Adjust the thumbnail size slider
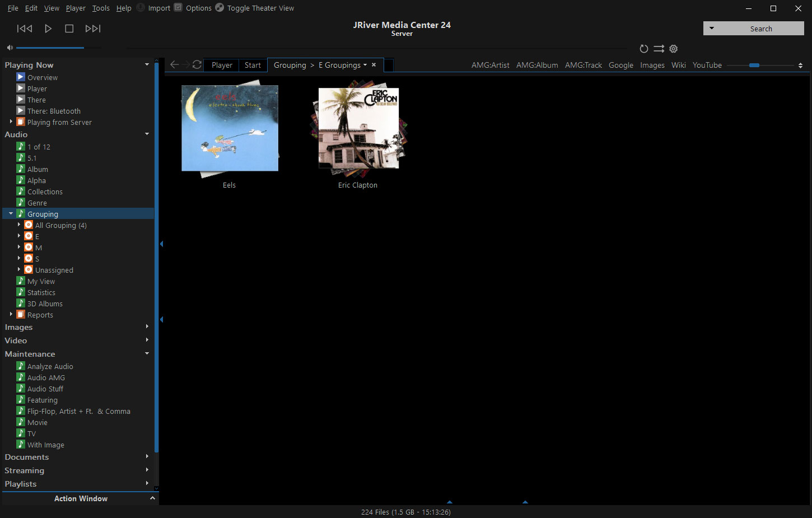The width and height of the screenshot is (812, 518). point(754,66)
